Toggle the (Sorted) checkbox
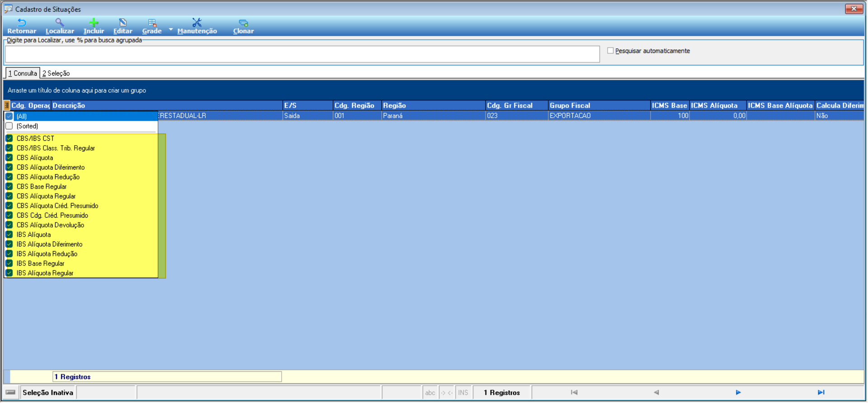Viewport: 868px width, 403px height. 9,126
